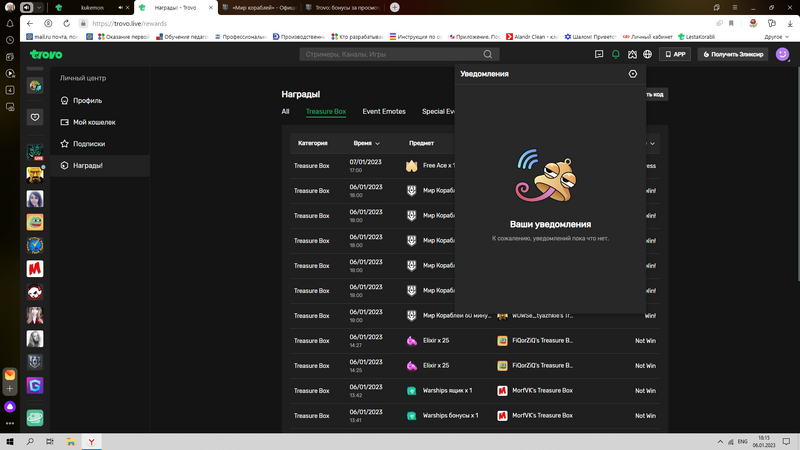
Task: Click the notifications bell icon
Action: (x=616, y=54)
